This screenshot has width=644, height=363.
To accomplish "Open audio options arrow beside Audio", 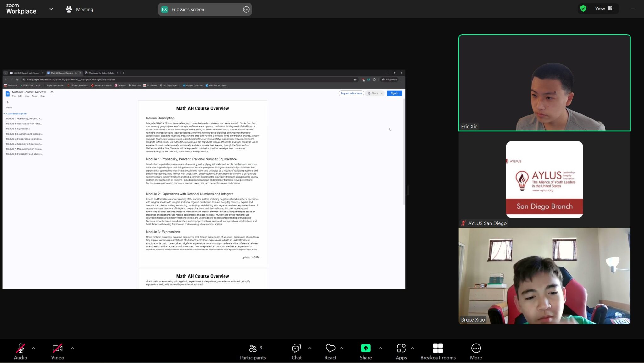I will 34,348.
